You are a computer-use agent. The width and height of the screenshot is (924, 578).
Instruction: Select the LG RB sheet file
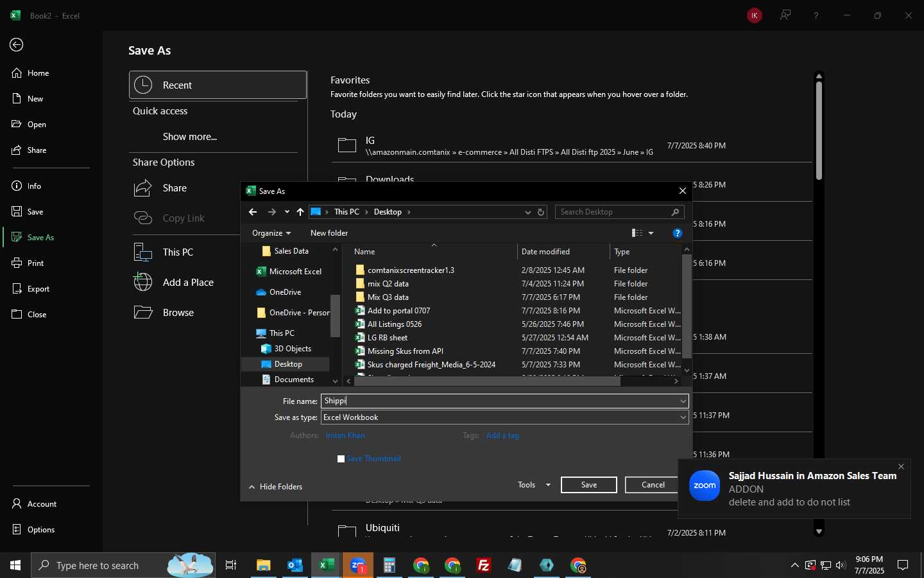pyautogui.click(x=388, y=338)
